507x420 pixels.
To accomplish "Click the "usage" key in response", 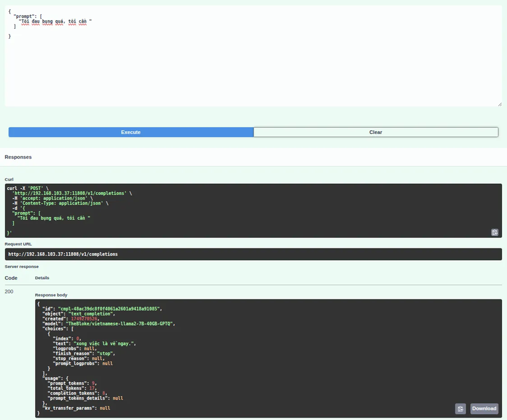I will coord(53,378).
